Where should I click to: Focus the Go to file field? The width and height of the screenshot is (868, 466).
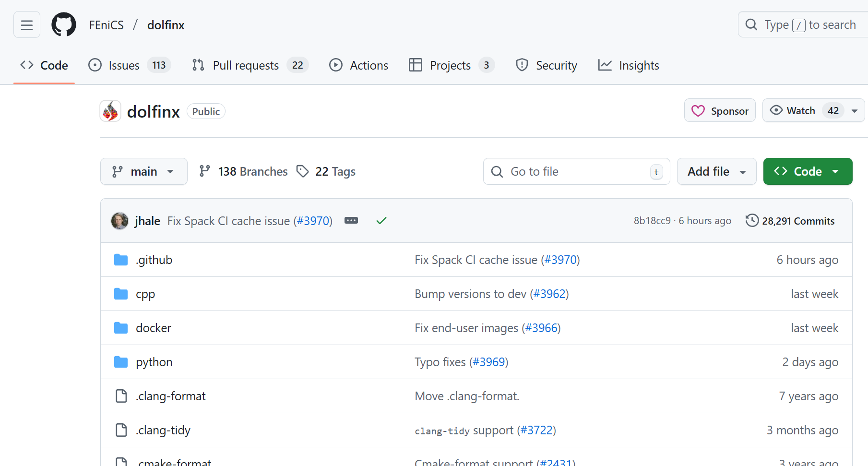577,171
